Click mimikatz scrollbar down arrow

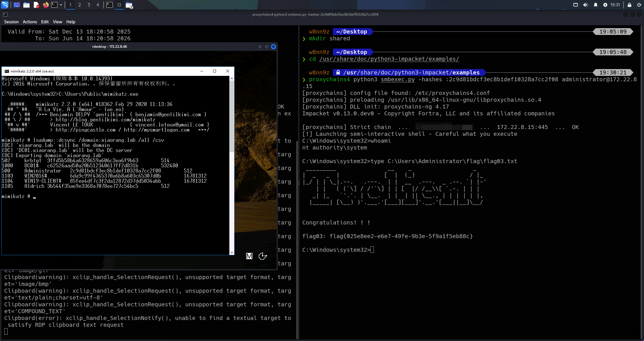[x=232, y=252]
